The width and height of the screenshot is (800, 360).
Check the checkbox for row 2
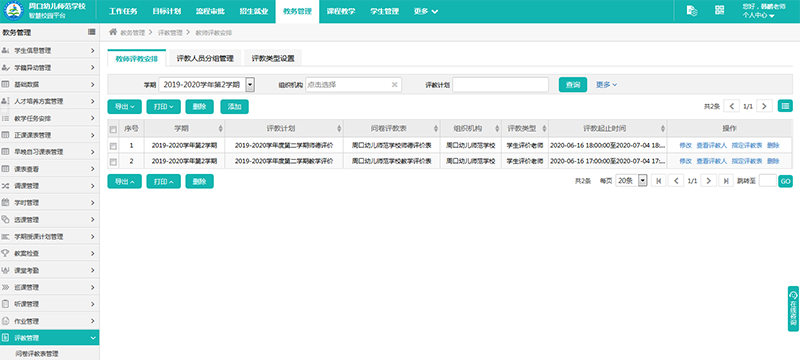113,162
